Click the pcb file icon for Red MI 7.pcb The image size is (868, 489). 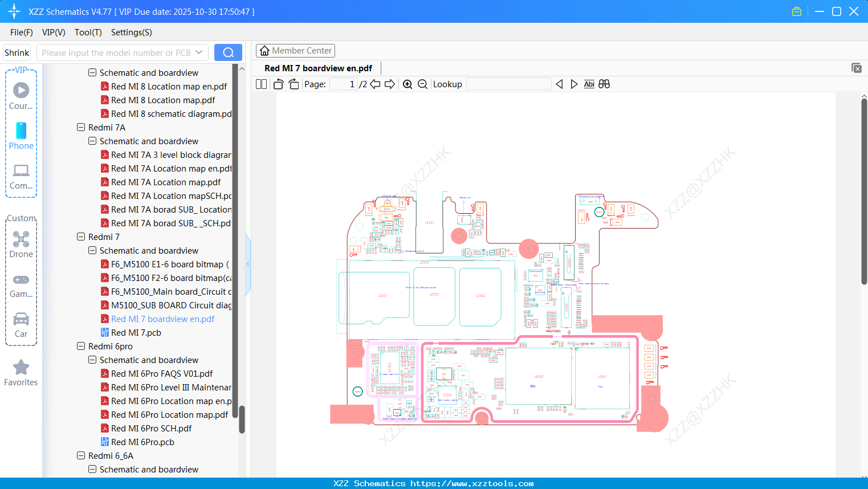[x=105, y=333]
